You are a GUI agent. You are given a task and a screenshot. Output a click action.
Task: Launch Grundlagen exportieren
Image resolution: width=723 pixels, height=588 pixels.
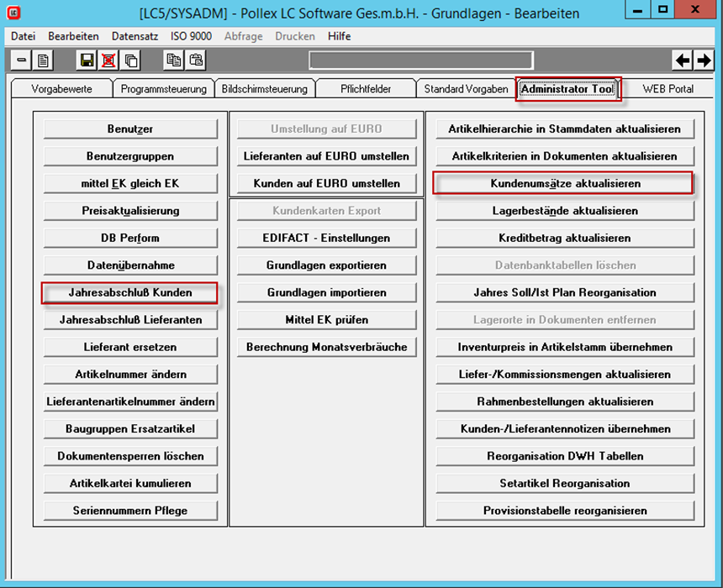pos(326,265)
